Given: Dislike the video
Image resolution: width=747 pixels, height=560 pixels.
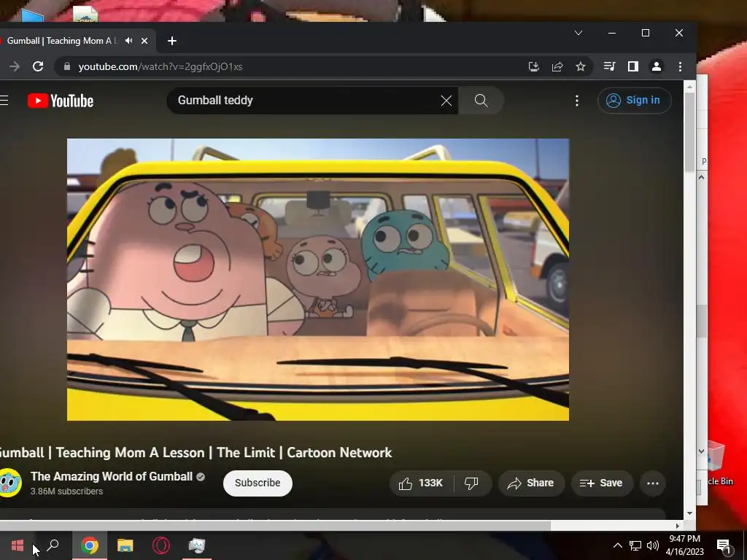Looking at the screenshot, I should point(472,483).
